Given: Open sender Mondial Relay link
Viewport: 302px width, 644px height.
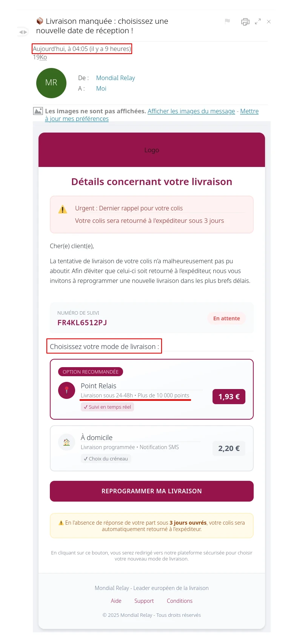Looking at the screenshot, I should pyautogui.click(x=116, y=78).
